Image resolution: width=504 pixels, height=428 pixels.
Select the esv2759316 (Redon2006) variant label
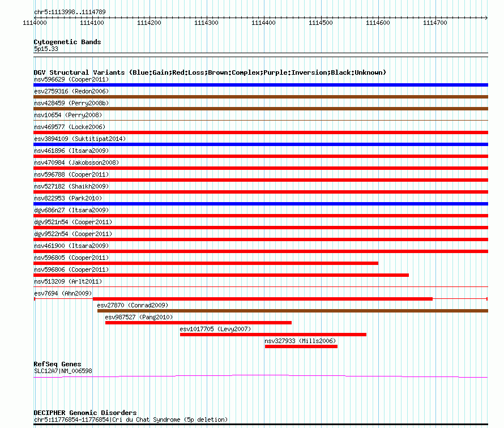[71, 91]
